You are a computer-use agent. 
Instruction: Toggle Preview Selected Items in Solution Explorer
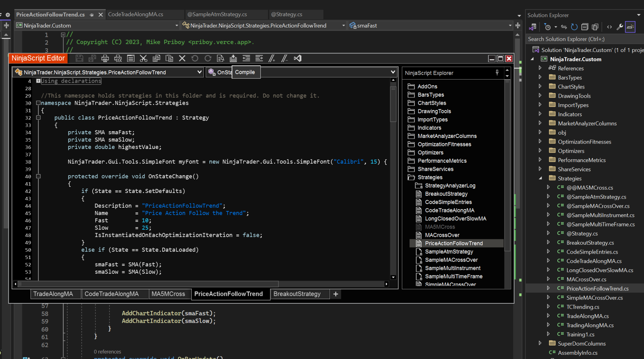tap(630, 27)
